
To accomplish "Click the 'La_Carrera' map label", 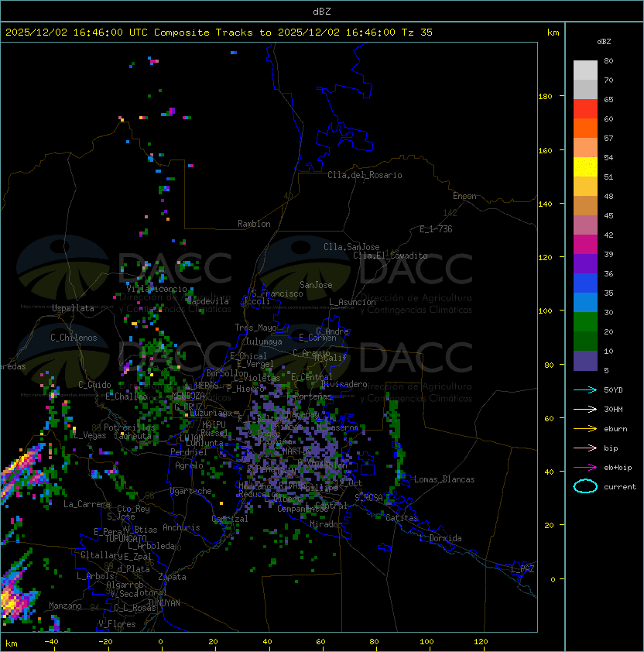I will [x=87, y=504].
